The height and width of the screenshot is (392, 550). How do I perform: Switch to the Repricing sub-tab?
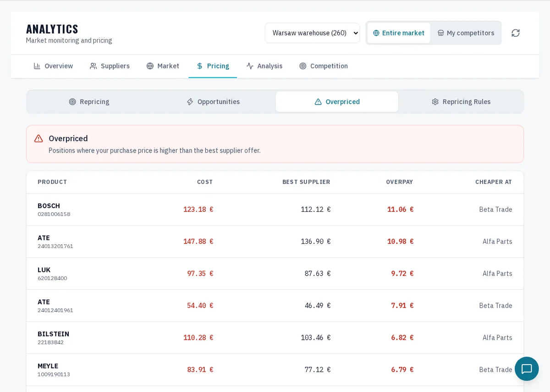[89, 102]
